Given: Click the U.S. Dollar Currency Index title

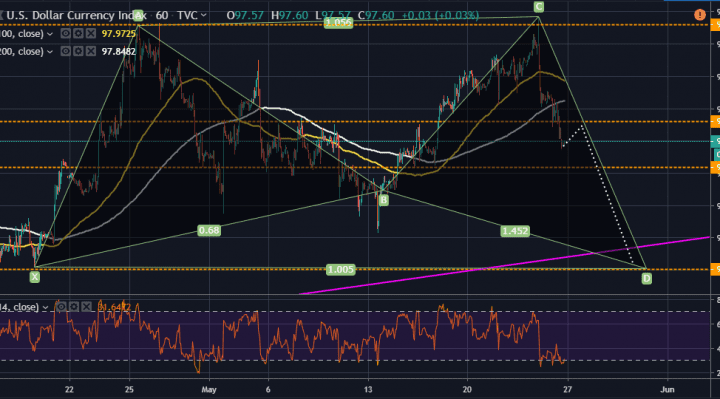Looking at the screenshot, I should [x=76, y=16].
